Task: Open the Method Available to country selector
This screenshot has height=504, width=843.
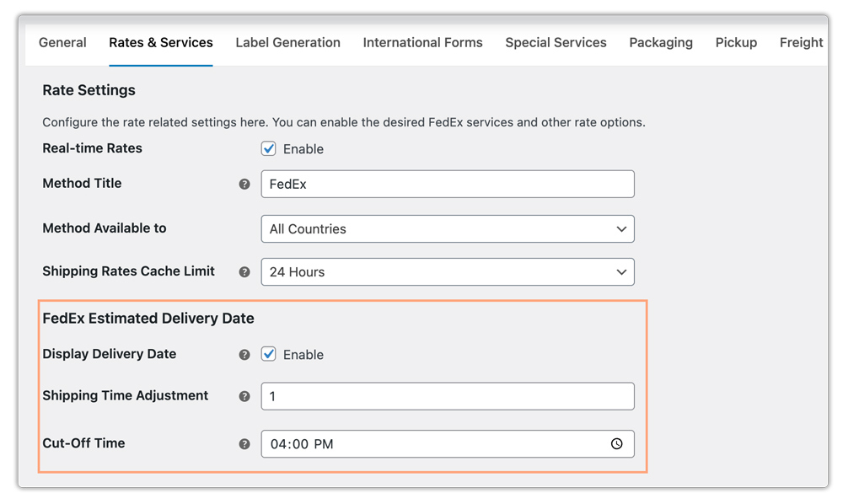Action: [447, 228]
